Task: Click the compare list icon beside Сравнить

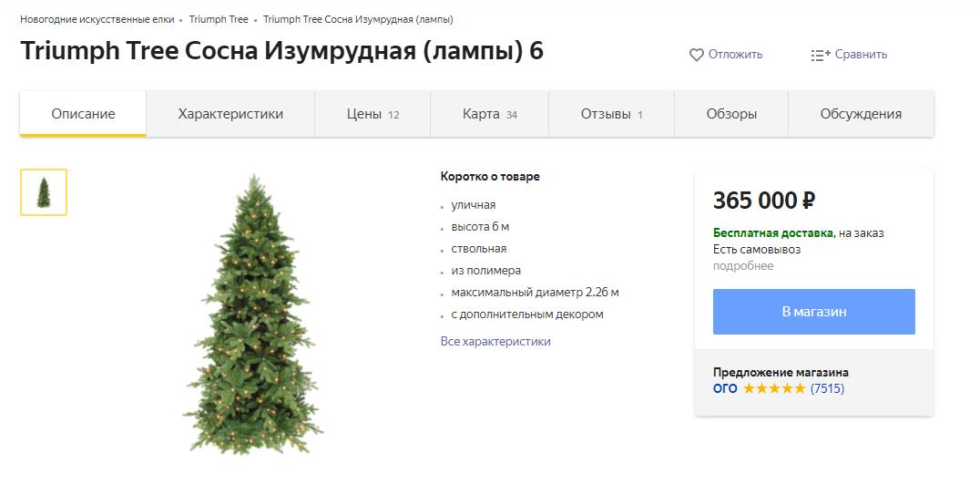Action: click(x=821, y=55)
